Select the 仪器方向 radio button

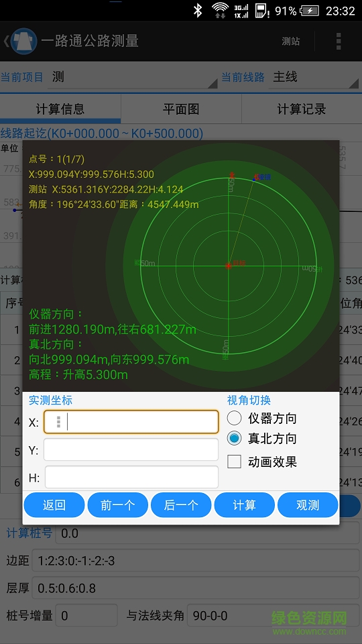(x=235, y=419)
